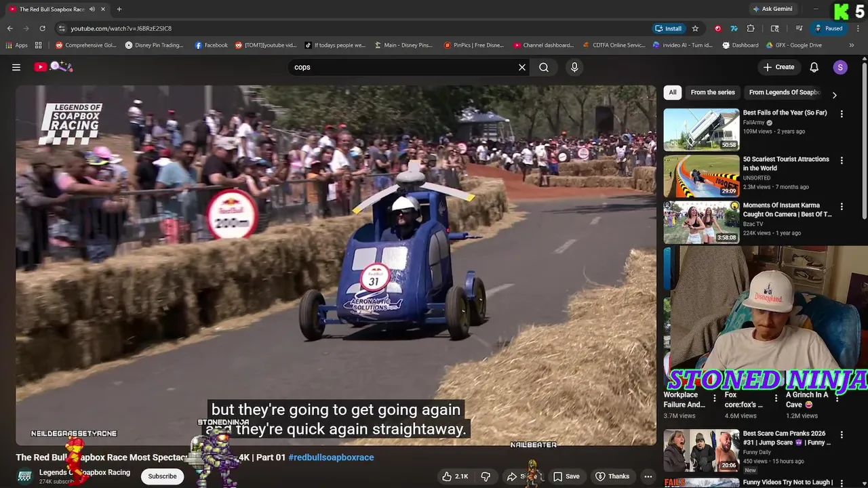Open the Extensions puzzle icon

pyautogui.click(x=751, y=28)
